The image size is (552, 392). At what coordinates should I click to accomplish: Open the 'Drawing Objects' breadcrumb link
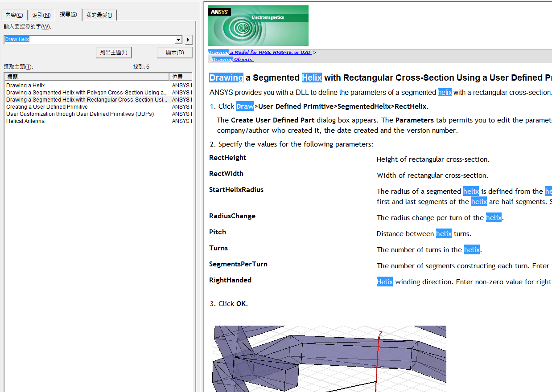click(x=232, y=59)
